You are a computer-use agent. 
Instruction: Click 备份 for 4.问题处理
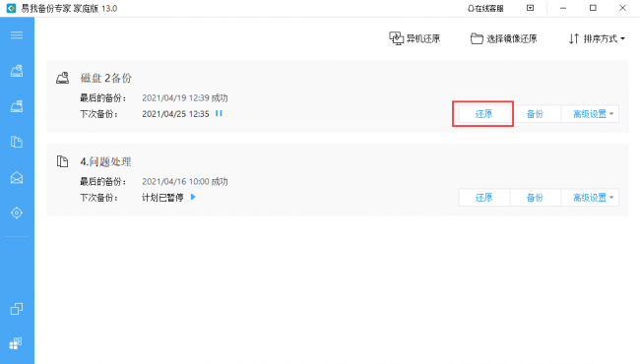(x=535, y=198)
